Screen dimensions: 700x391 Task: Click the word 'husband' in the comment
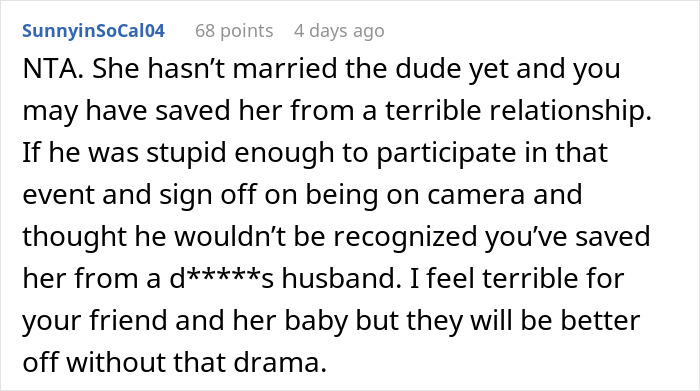point(339,279)
